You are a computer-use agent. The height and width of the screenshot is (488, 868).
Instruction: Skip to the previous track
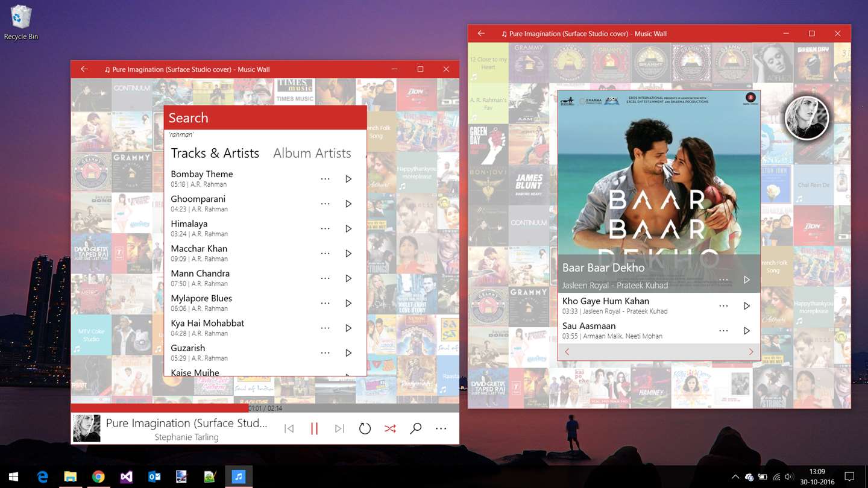pos(289,428)
